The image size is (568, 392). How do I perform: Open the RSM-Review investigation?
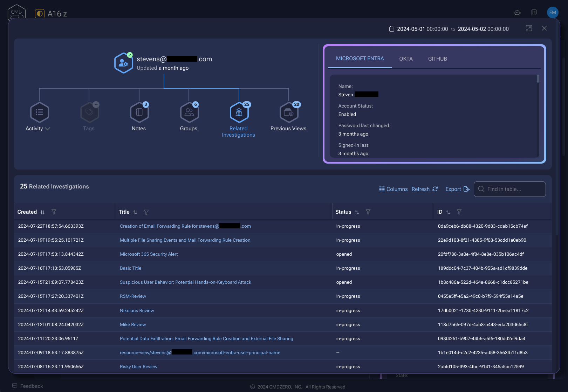click(x=133, y=296)
